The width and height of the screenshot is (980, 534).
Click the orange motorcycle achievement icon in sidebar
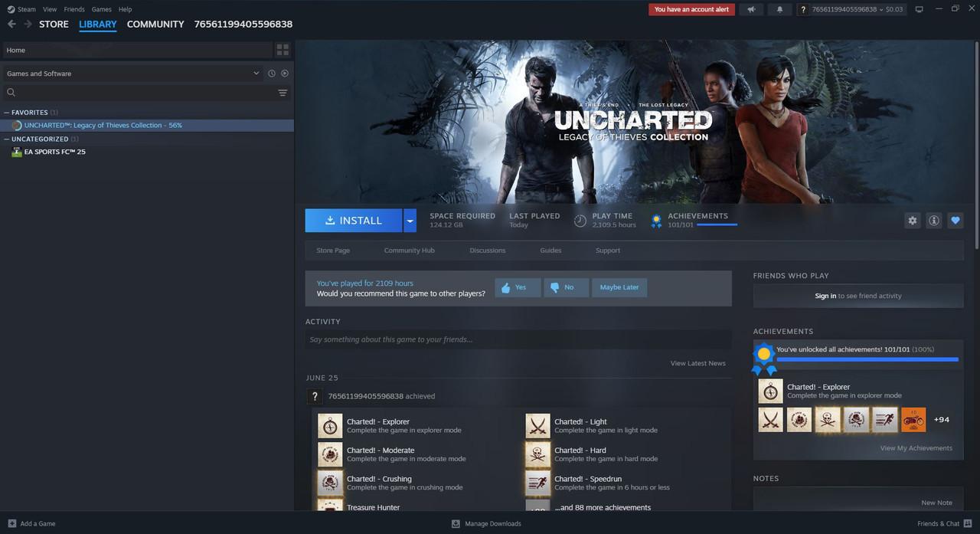(913, 420)
